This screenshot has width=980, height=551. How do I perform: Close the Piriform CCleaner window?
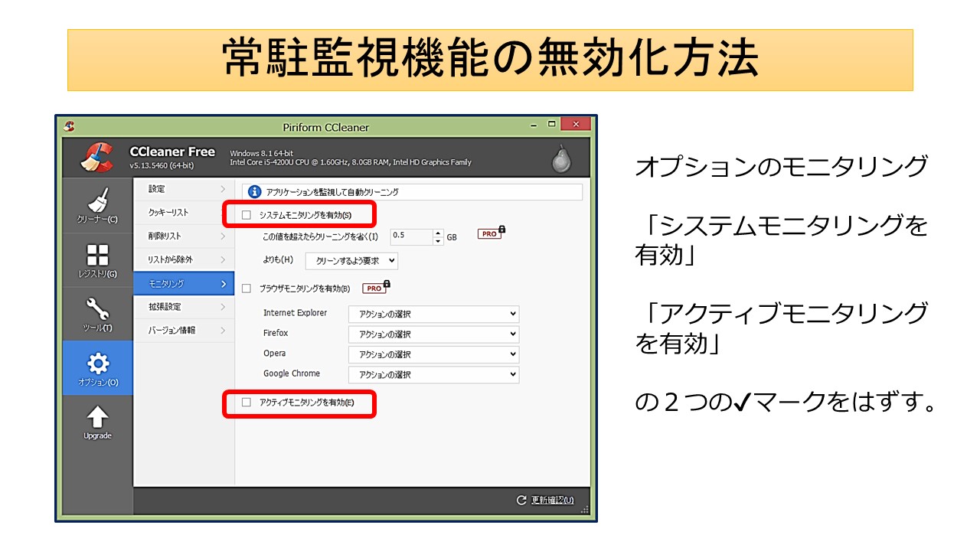pyautogui.click(x=575, y=125)
